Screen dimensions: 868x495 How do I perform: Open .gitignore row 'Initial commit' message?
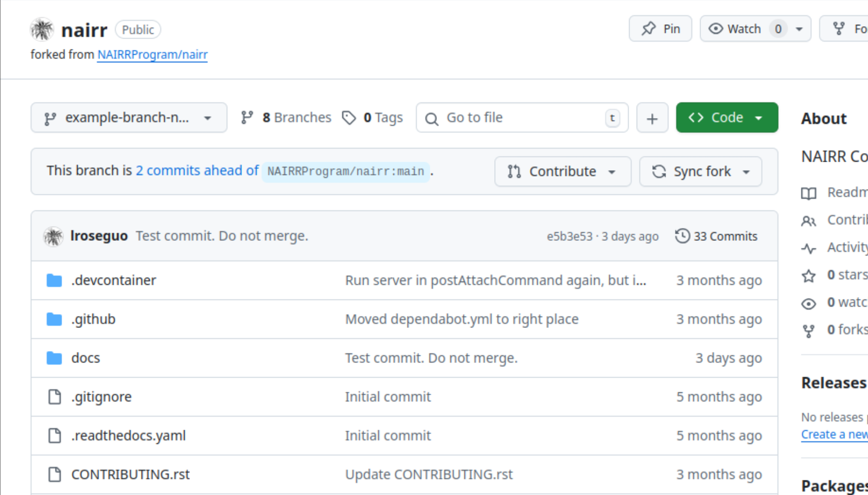click(x=388, y=397)
